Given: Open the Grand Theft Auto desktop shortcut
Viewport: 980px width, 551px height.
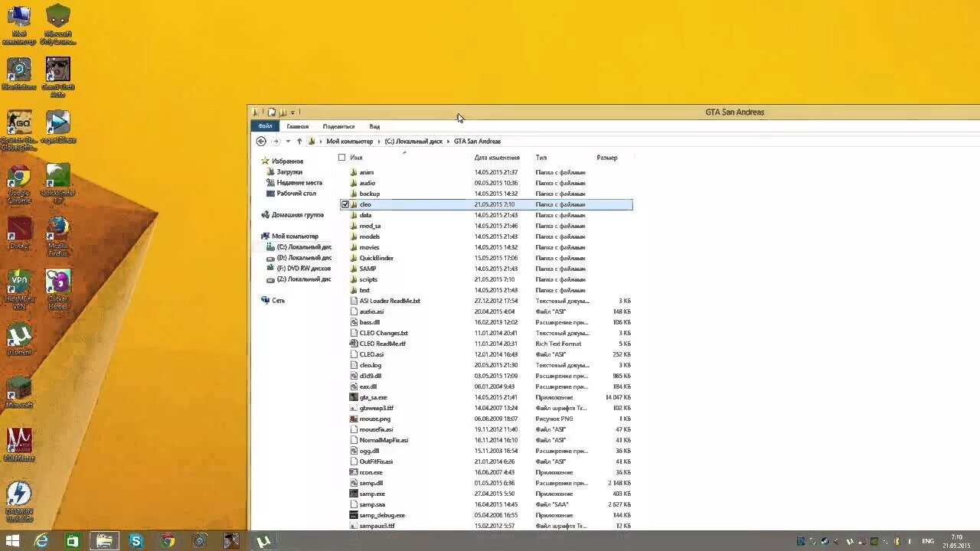Looking at the screenshot, I should click(58, 77).
